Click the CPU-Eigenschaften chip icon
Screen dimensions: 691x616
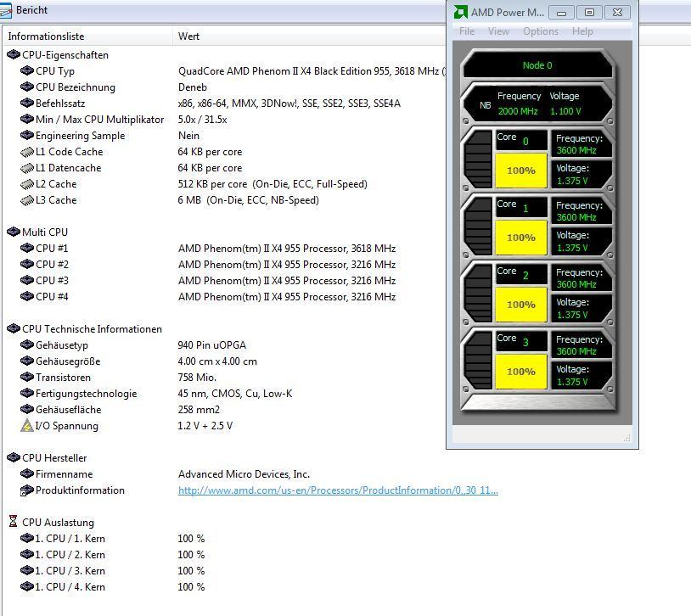point(14,54)
